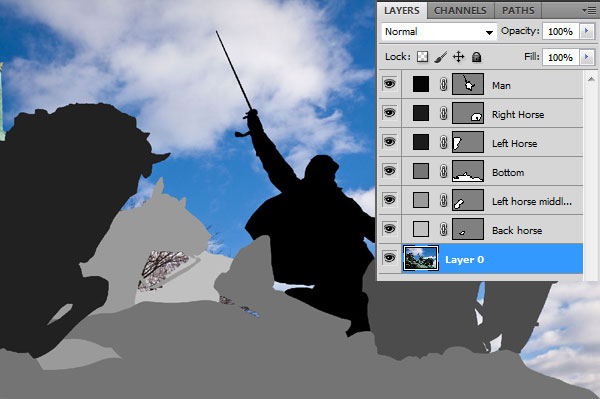Click the Layer 0 image thumbnail
This screenshot has height=399, width=600.
coord(421,259)
